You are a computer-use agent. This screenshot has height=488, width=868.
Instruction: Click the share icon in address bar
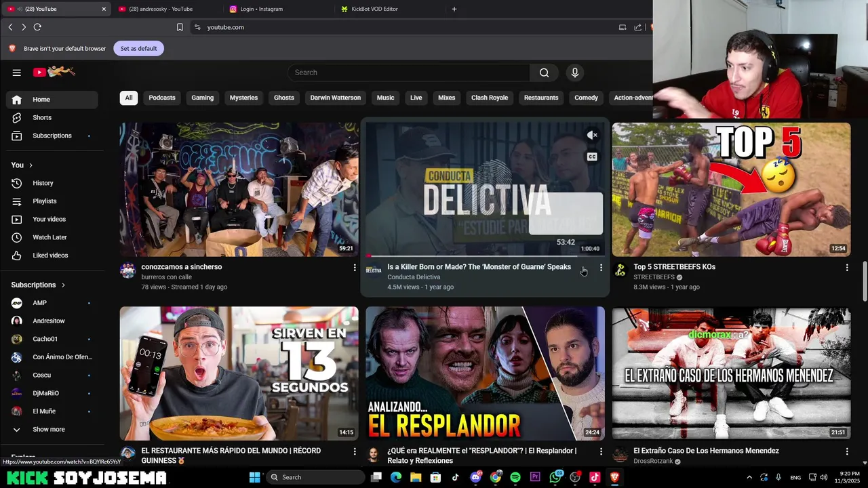tap(637, 27)
